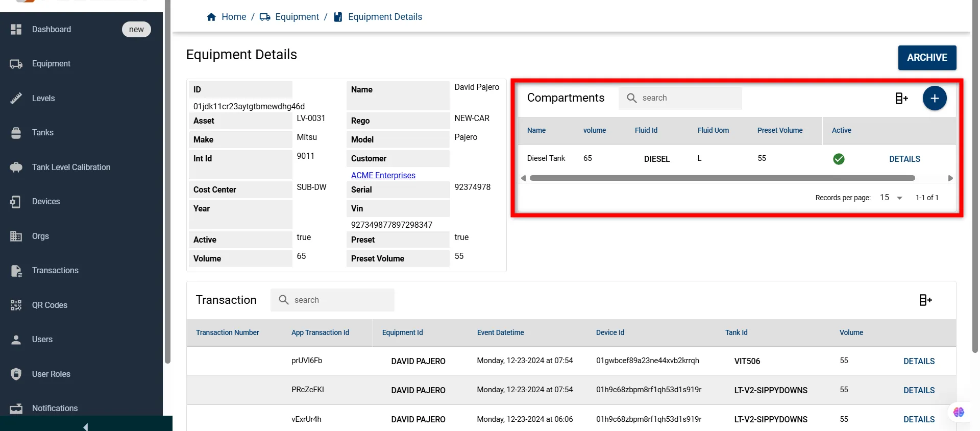Go to Transactions in sidebar
The height and width of the screenshot is (431, 980).
pos(55,271)
